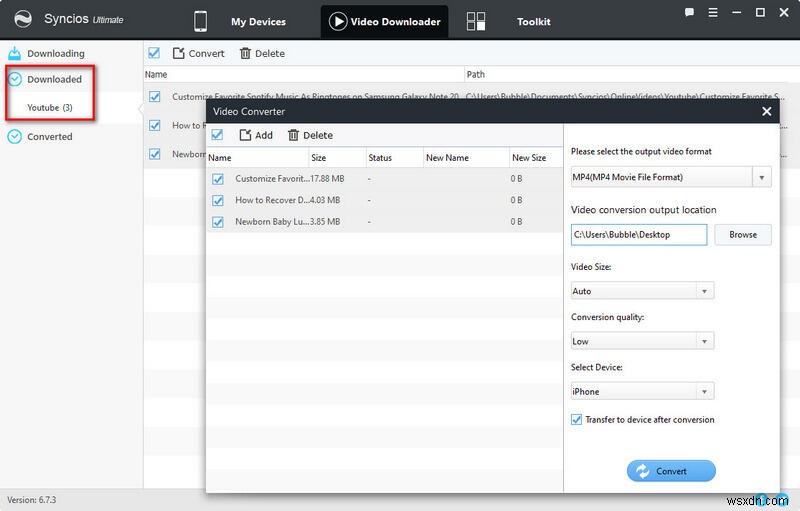Click Delete in Video Converter toolbar
This screenshot has width=800, height=511.
point(310,135)
